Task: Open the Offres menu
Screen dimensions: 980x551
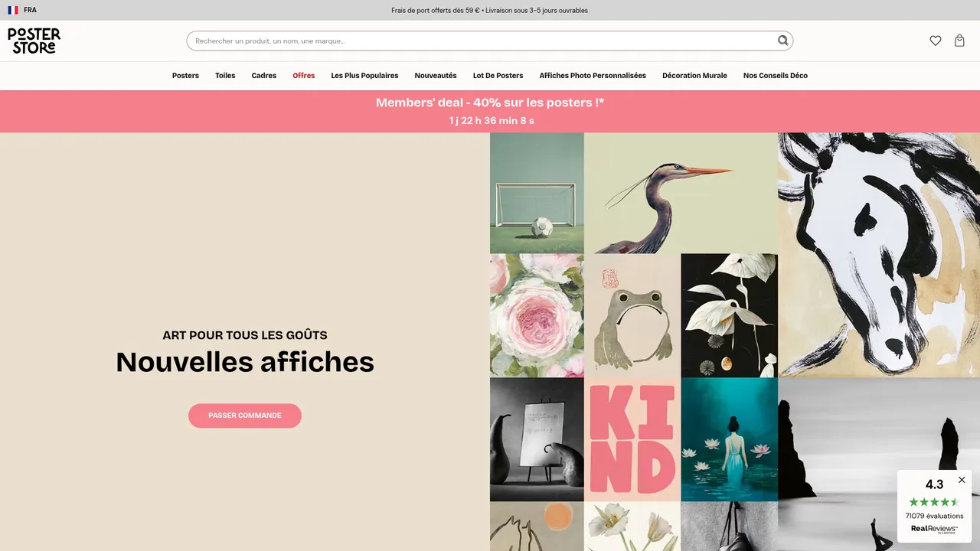Action: [304, 76]
